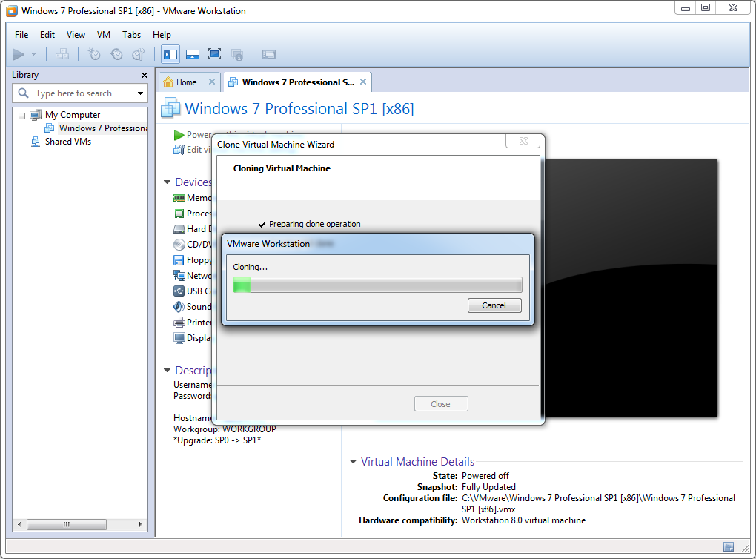Collapse the My Computer tree node
This screenshot has width=756, height=559.
[21, 116]
